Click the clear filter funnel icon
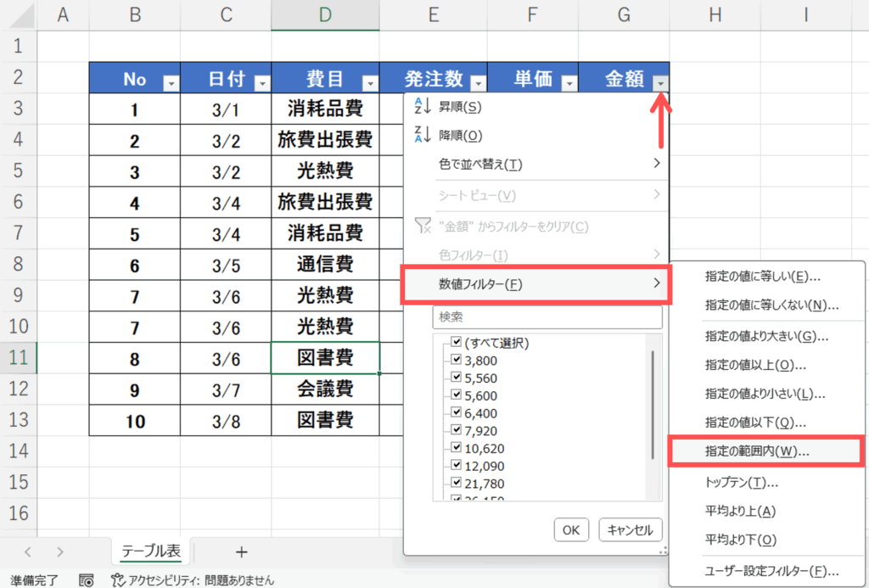869x588 pixels. point(422,226)
